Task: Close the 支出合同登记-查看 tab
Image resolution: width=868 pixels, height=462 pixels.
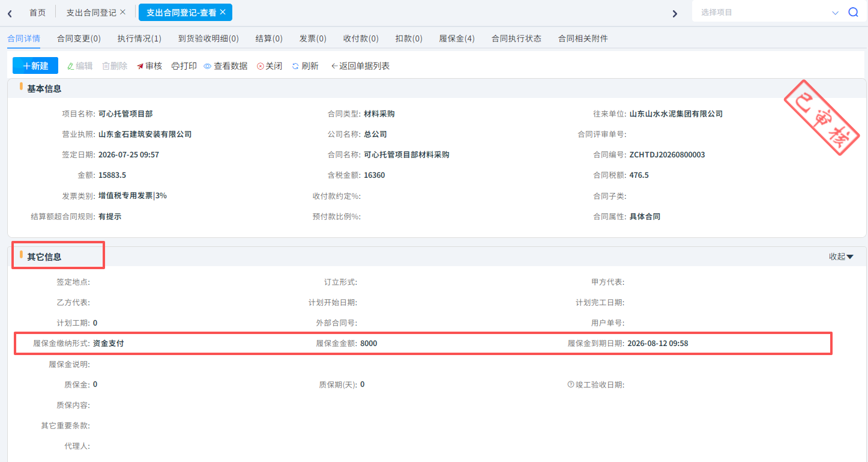Action: [223, 12]
